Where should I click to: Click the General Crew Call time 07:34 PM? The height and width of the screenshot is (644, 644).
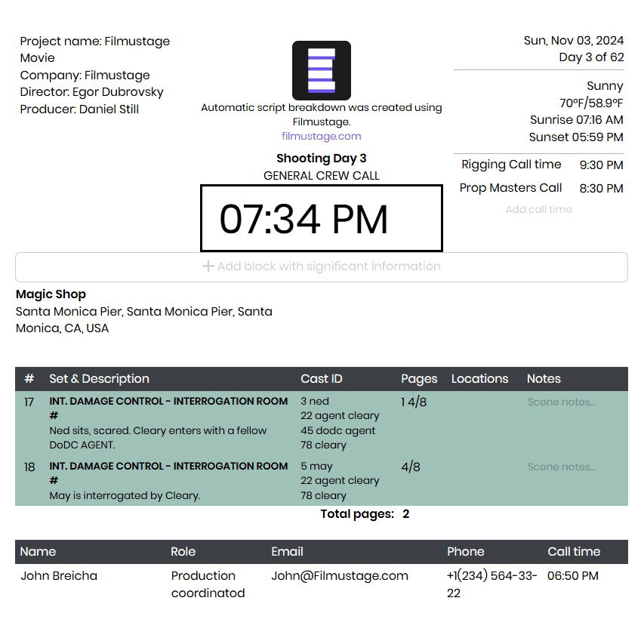321,219
